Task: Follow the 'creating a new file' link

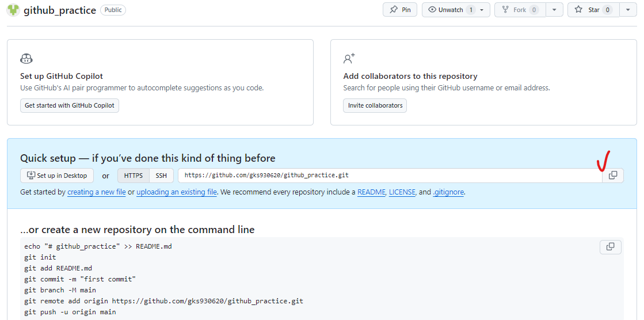Action: (x=97, y=192)
